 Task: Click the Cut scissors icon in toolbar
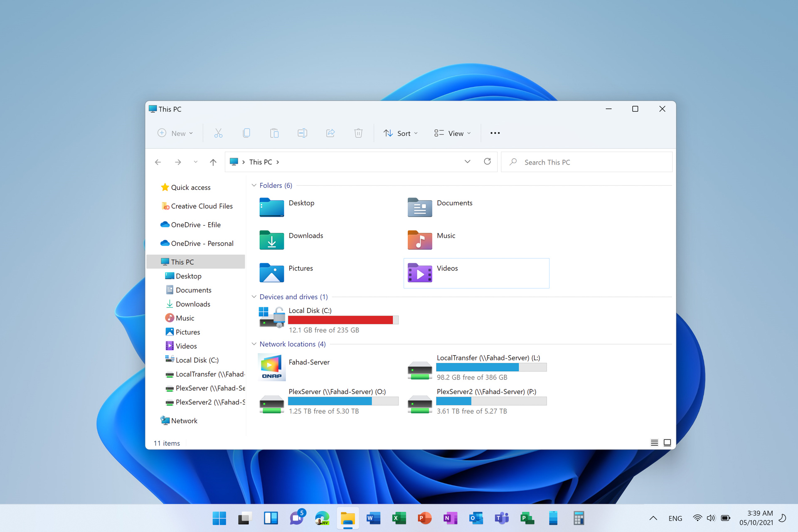tap(218, 133)
